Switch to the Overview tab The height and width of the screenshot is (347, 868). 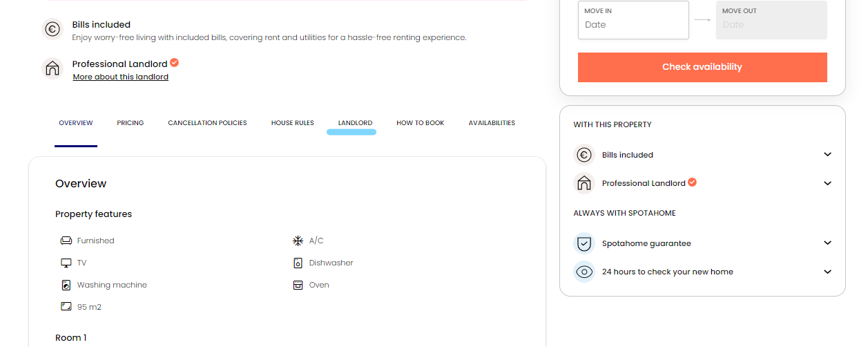[76, 123]
